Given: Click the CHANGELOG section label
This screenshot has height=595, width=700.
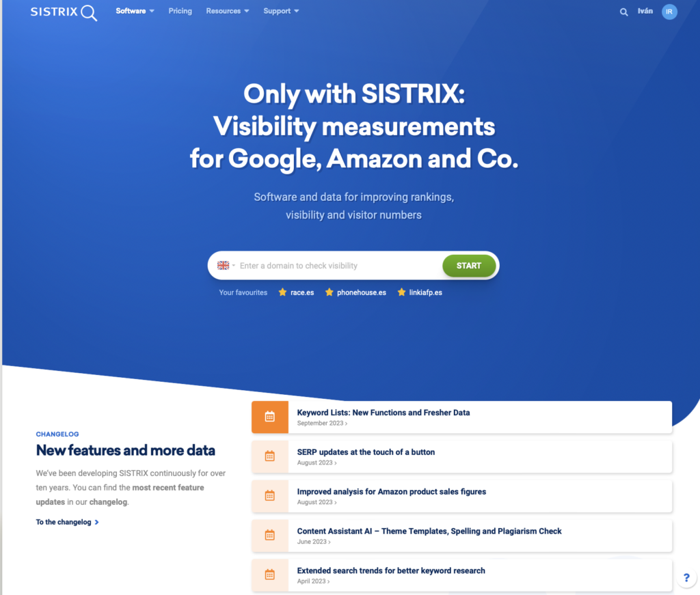Looking at the screenshot, I should click(x=57, y=434).
